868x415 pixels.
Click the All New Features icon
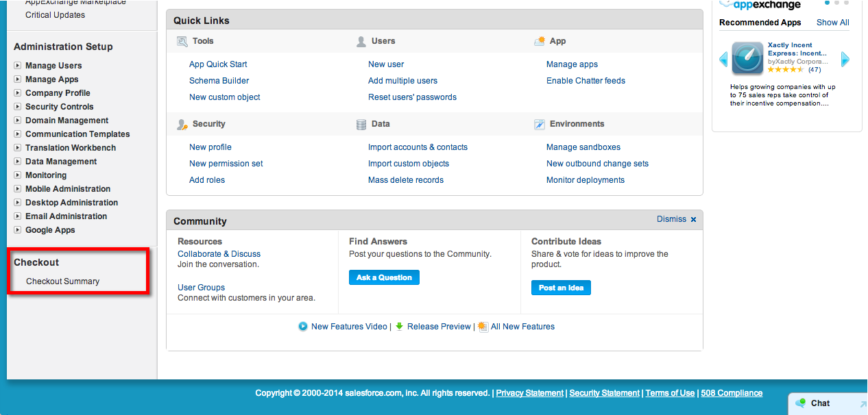(483, 327)
